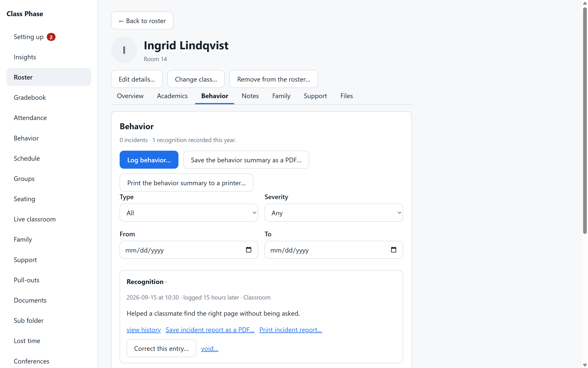Click the Ingrid Lindqvist avatar circle
Screen dimensions: 588x368
[x=124, y=50]
